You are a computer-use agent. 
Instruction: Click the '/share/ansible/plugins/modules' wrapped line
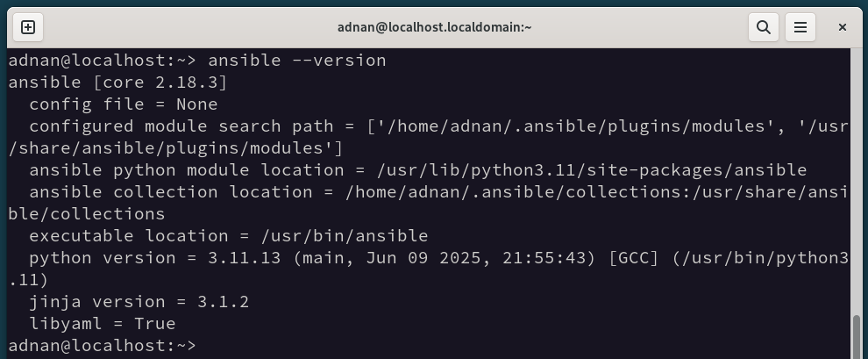pyautogui.click(x=175, y=148)
